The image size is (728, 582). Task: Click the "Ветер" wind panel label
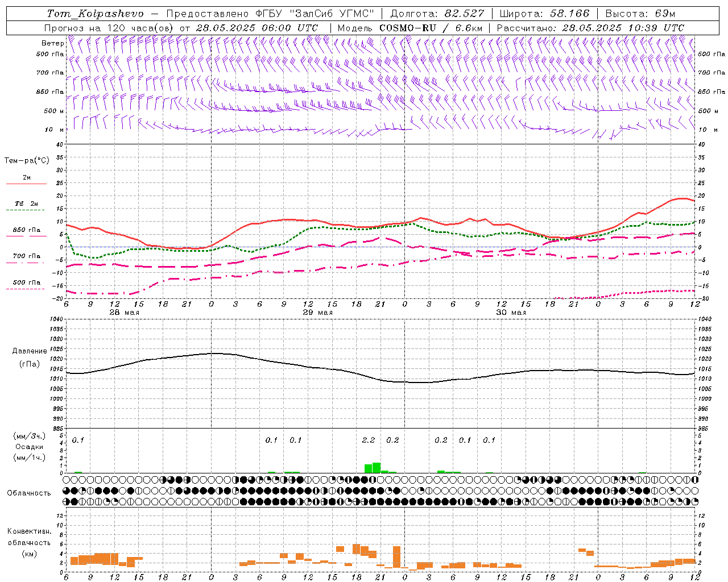[52, 43]
